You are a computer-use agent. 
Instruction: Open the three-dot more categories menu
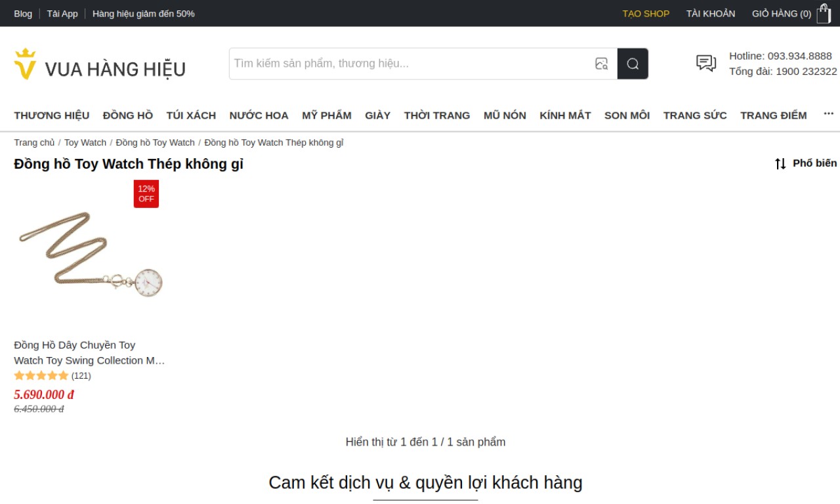click(x=829, y=114)
